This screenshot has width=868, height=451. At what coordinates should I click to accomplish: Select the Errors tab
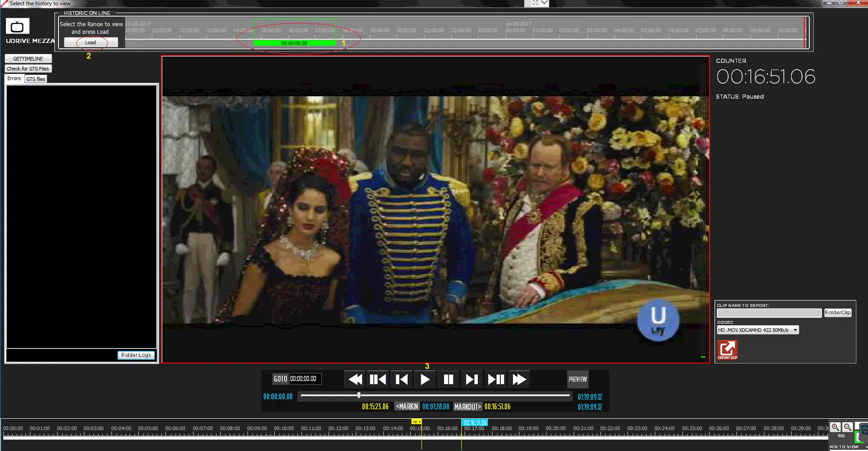tap(14, 79)
